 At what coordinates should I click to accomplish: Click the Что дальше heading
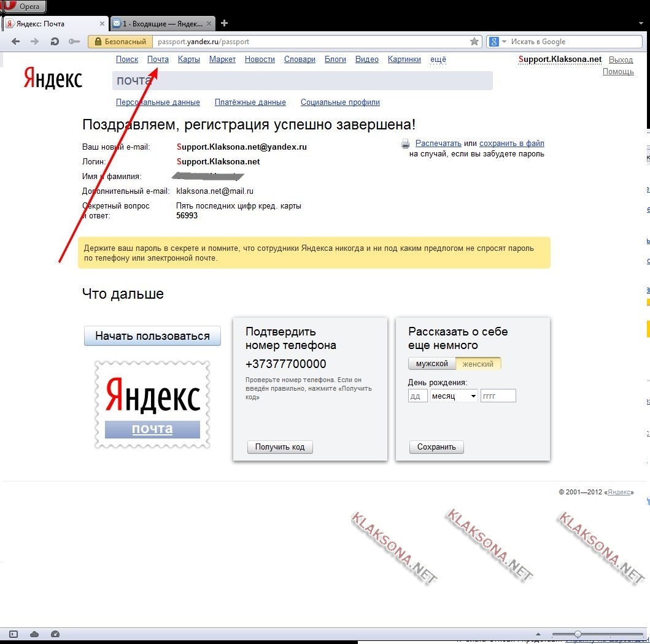click(123, 294)
